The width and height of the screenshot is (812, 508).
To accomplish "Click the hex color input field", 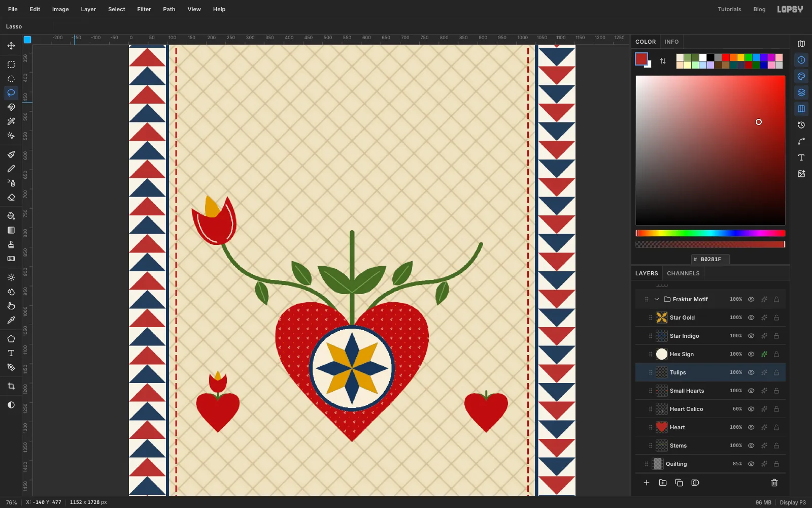I will 710,259.
